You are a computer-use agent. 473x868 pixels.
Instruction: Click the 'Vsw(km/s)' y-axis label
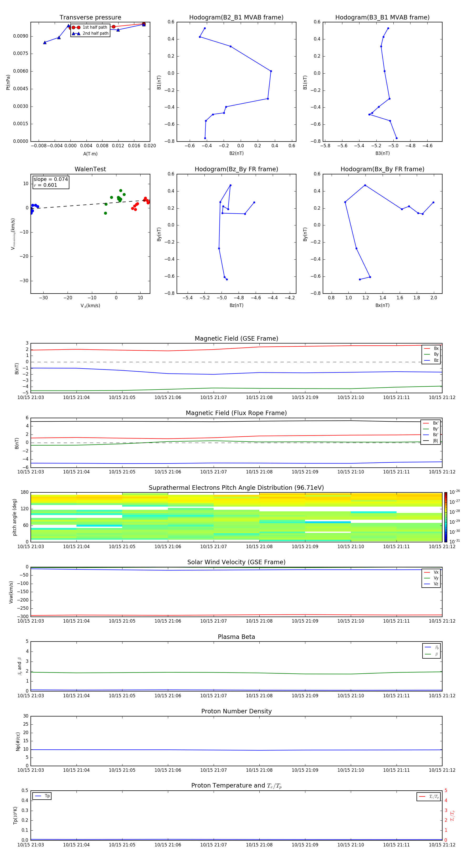(11, 592)
